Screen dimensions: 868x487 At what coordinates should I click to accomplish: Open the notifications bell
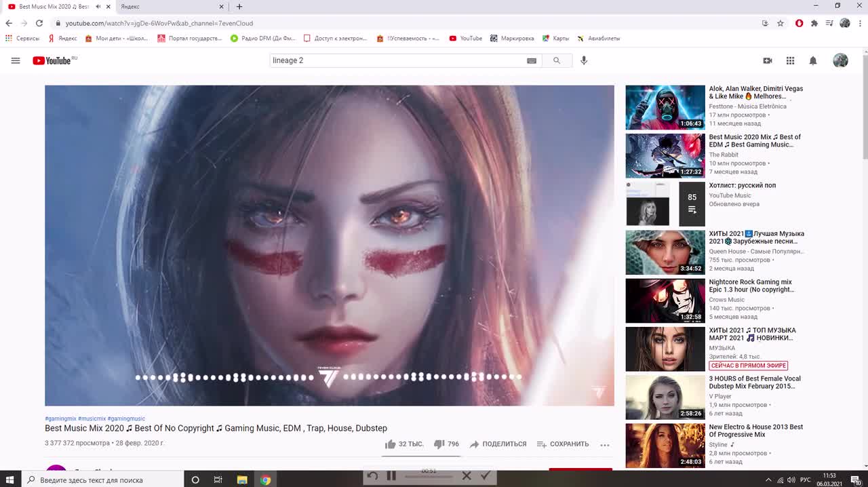pos(813,60)
